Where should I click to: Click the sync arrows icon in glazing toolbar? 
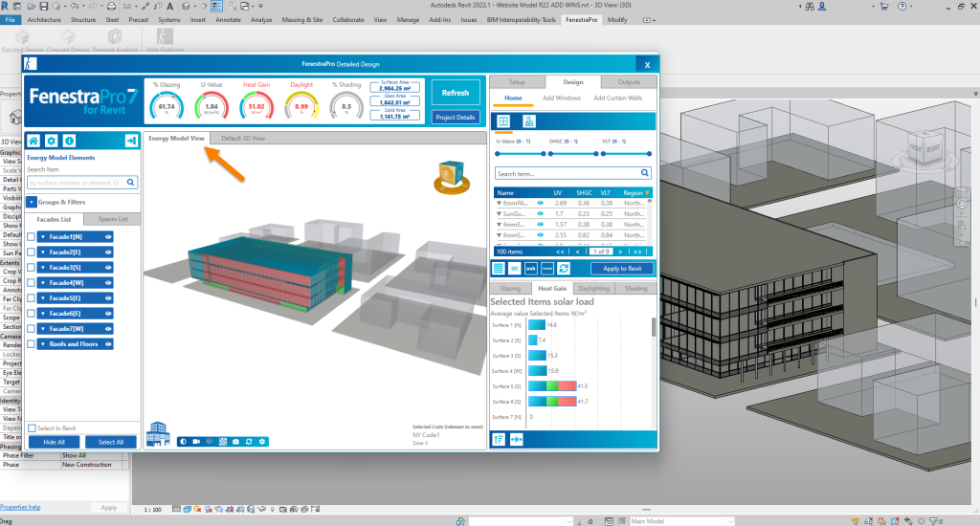564,269
